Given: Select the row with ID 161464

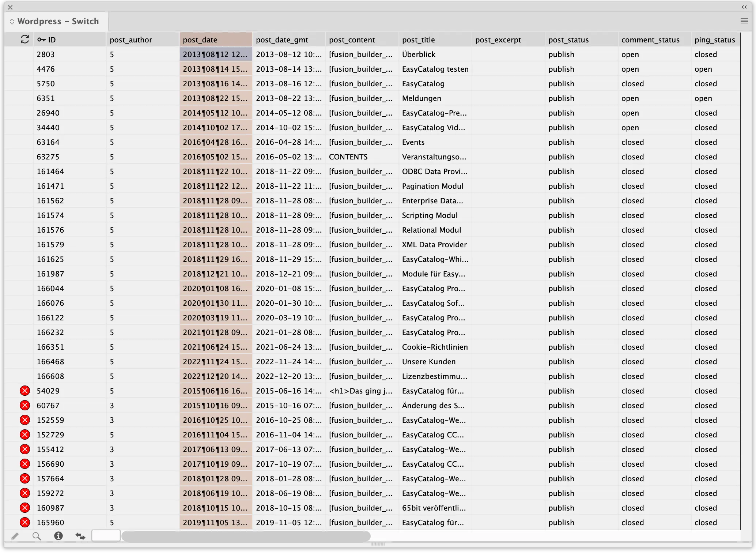Looking at the screenshot, I should (x=372, y=171).
